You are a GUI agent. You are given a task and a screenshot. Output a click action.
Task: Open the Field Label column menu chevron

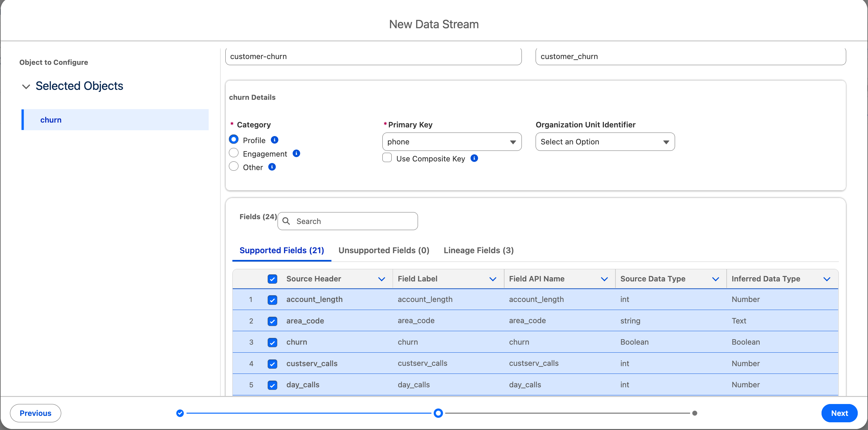(x=493, y=279)
